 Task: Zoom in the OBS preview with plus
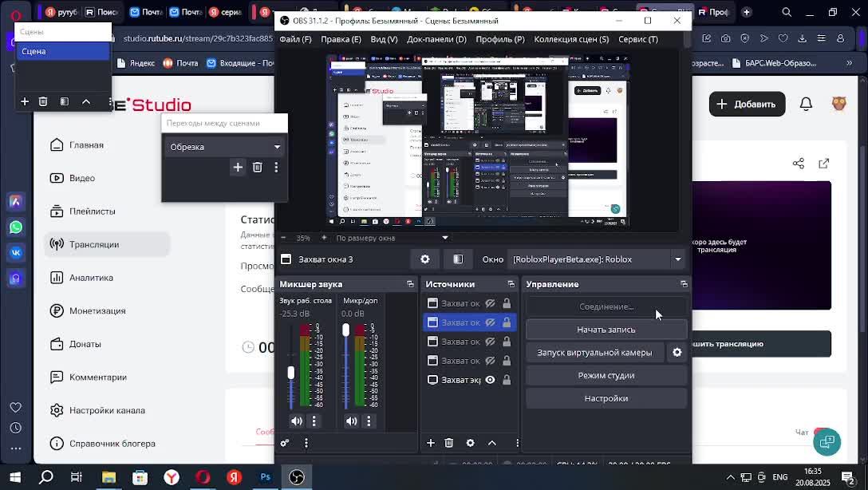[324, 238]
